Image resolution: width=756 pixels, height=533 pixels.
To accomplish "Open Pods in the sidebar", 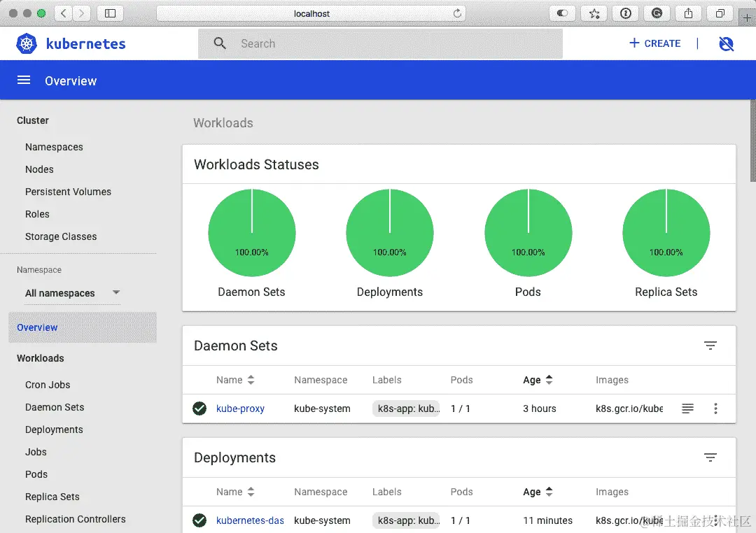I will [36, 474].
